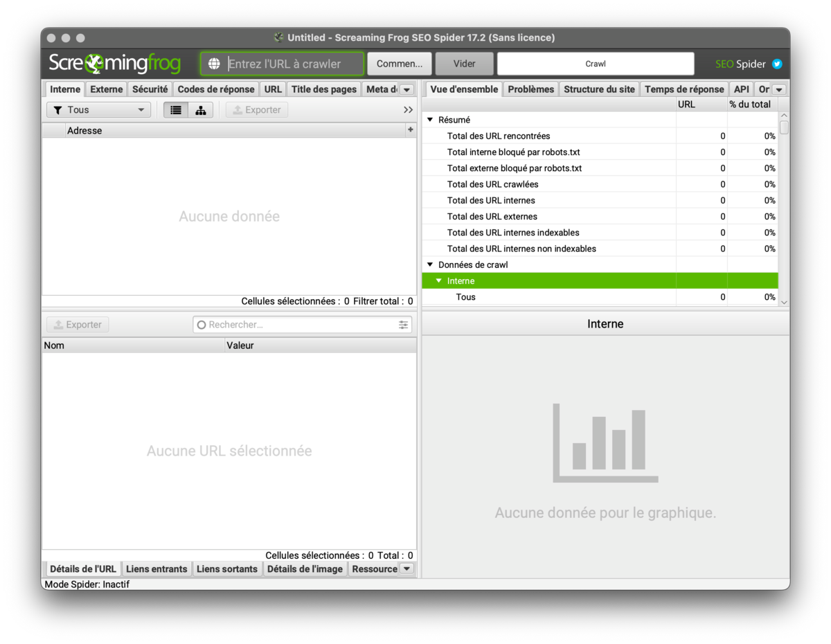Select the Vue d'ensemble tab
The width and height of the screenshot is (831, 644).
coord(464,89)
